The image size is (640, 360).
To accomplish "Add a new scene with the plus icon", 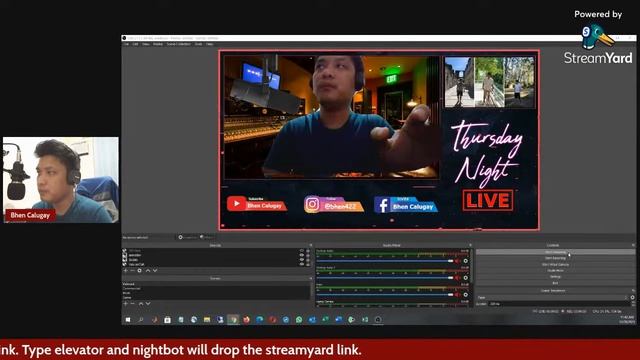I will (126, 304).
